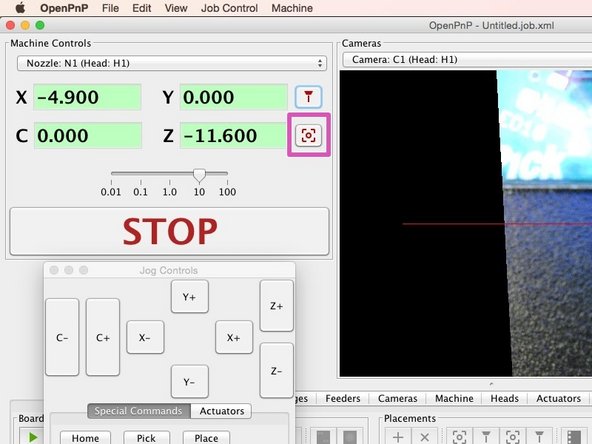Jog Y- in Jog Controls
592x444 pixels.
pyautogui.click(x=190, y=382)
